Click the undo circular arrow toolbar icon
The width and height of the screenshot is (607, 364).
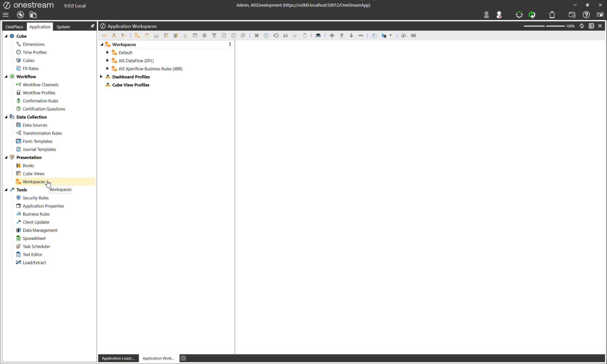click(x=276, y=35)
